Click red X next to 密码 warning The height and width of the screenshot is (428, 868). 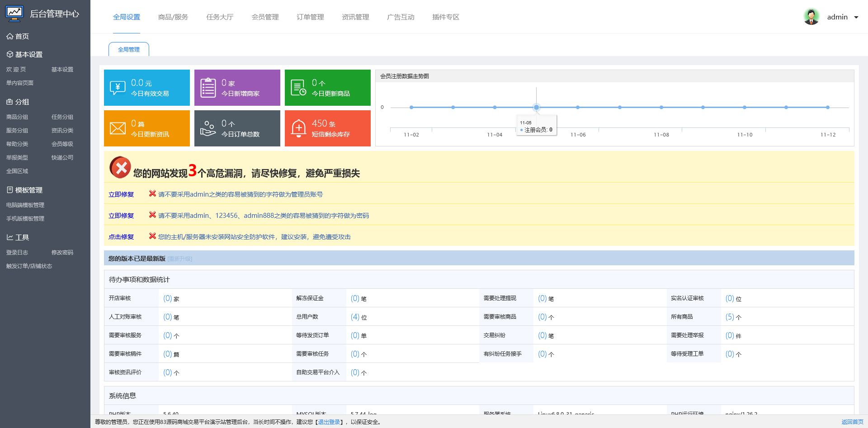pos(153,215)
